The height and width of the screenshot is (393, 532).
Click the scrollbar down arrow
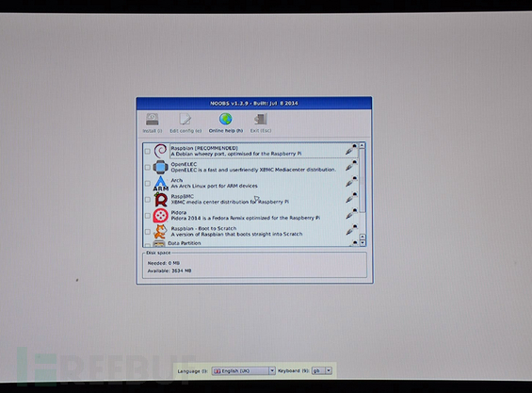click(x=363, y=243)
